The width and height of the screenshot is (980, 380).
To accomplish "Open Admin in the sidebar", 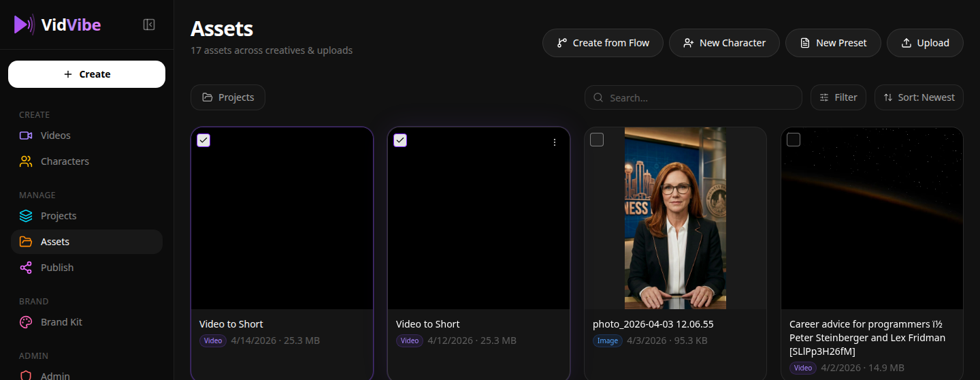I will click(86, 374).
